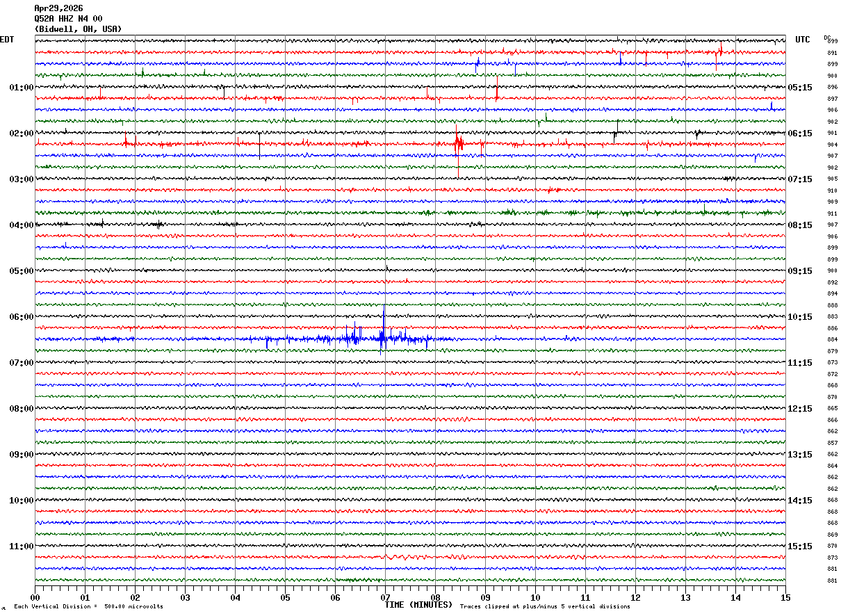Select the 06:00 EDT row label
The image size is (841, 616).
[x=21, y=317]
